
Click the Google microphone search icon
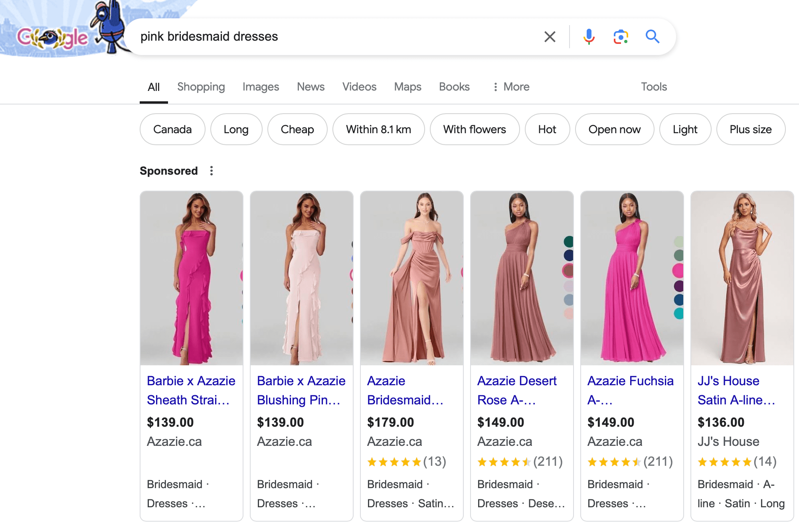(587, 37)
